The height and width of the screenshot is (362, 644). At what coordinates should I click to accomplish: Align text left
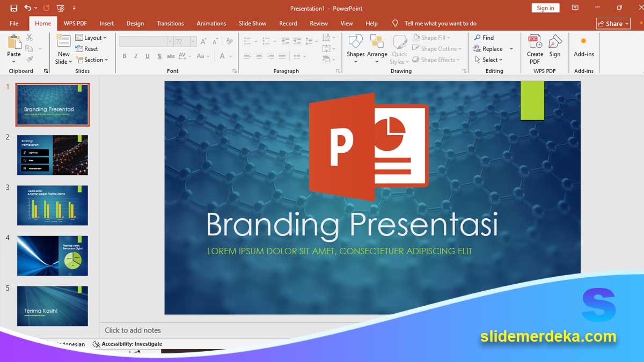[247, 56]
